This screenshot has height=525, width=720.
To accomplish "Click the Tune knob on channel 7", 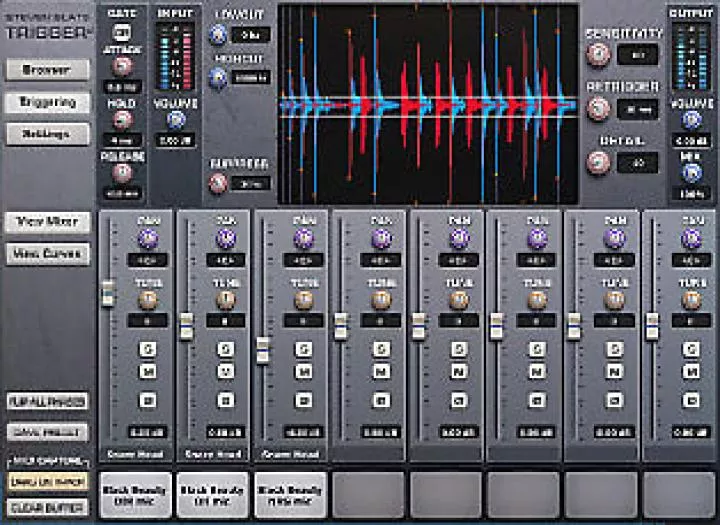I will click(614, 300).
